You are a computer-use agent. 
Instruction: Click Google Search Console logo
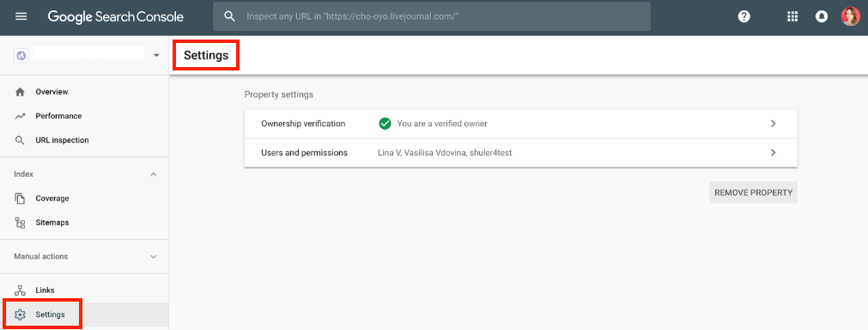pyautogui.click(x=115, y=16)
